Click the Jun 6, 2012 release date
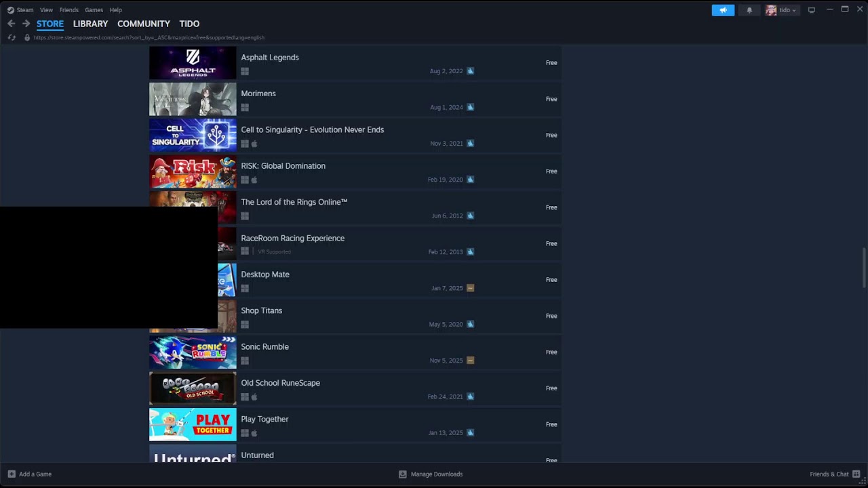Screen dimensions: 868x488 tap(447, 216)
